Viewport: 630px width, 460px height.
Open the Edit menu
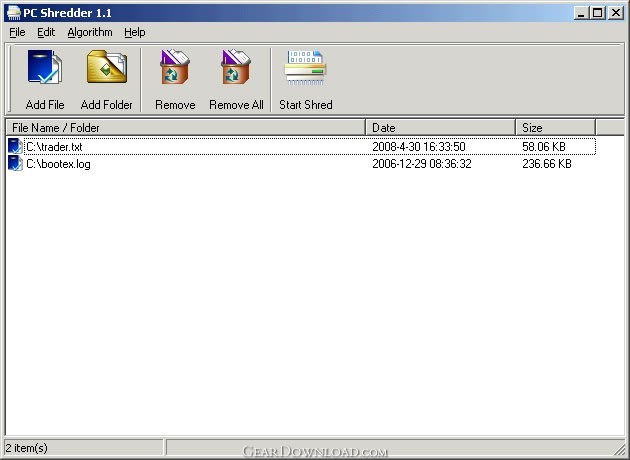tap(46, 32)
